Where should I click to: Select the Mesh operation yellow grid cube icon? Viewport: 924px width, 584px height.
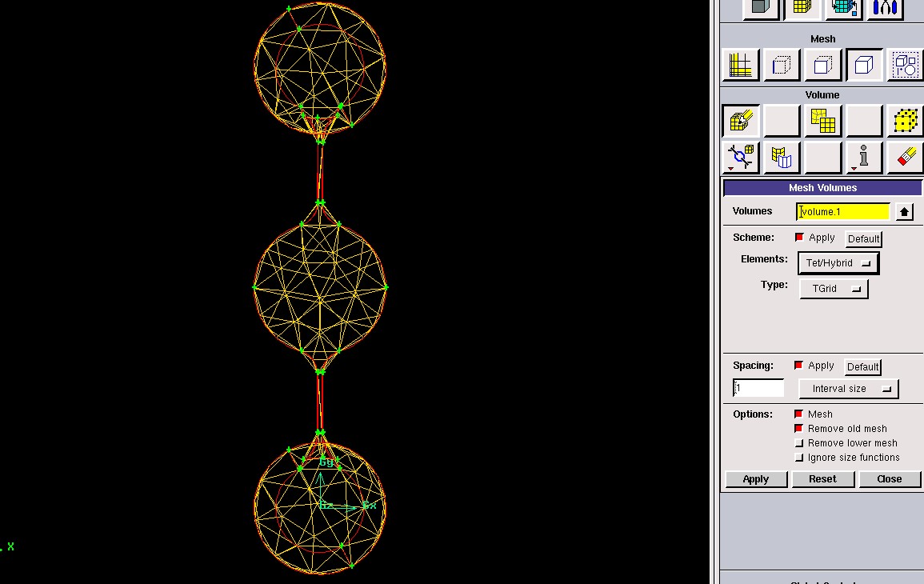tap(802, 8)
